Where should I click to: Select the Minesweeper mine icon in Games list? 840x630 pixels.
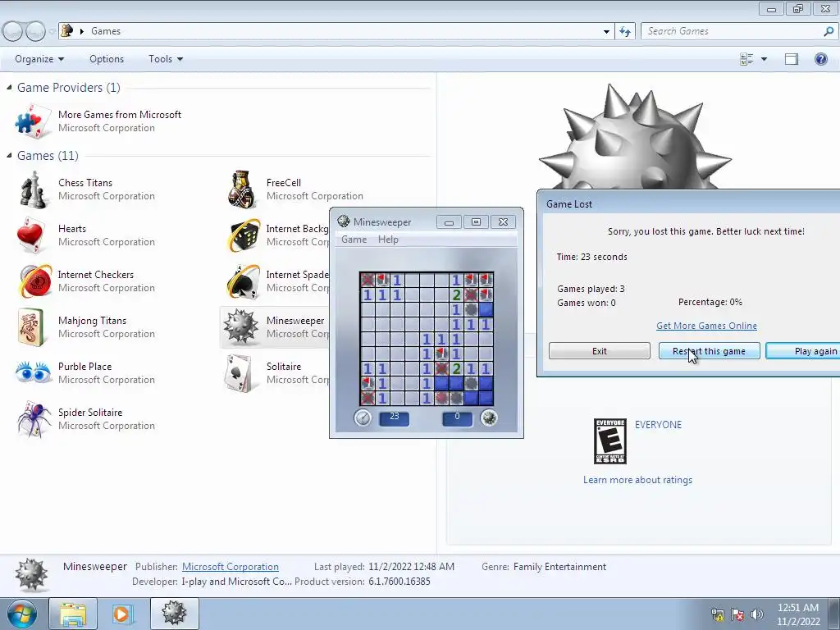coord(240,326)
